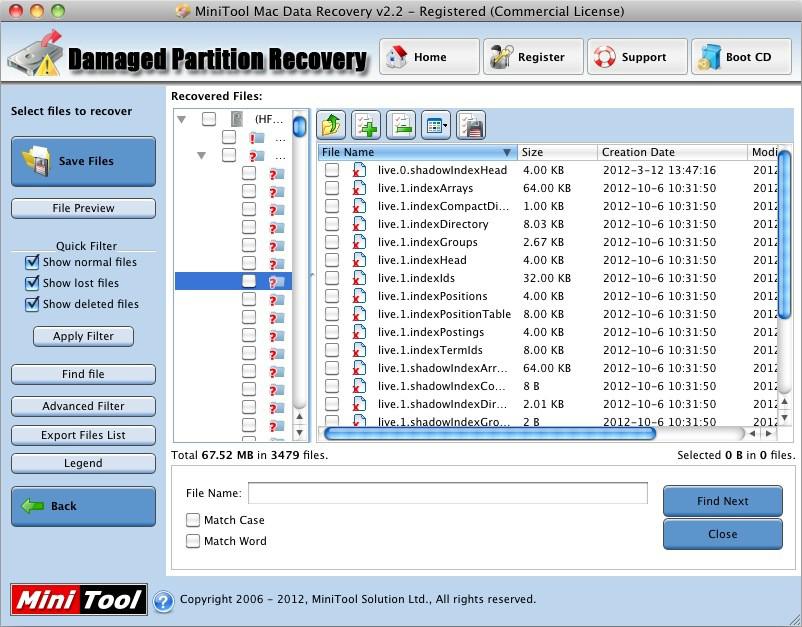Click the Find file button

83,374
